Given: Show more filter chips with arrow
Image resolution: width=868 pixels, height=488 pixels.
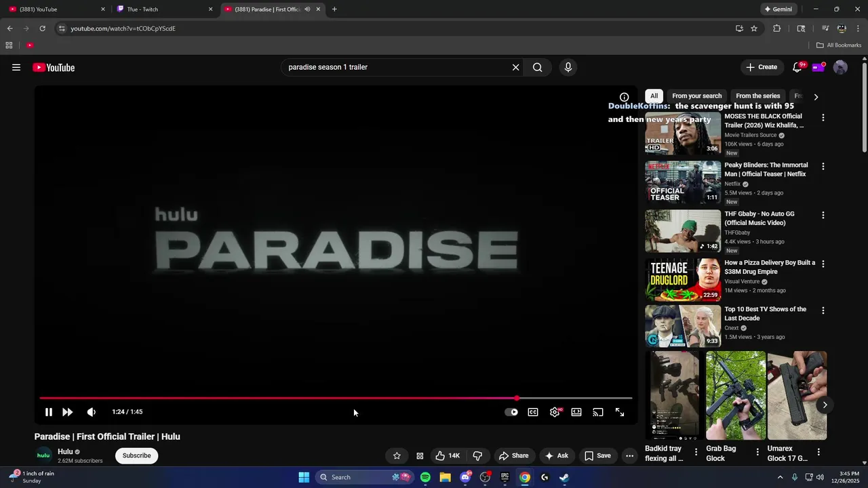Looking at the screenshot, I should (x=816, y=97).
